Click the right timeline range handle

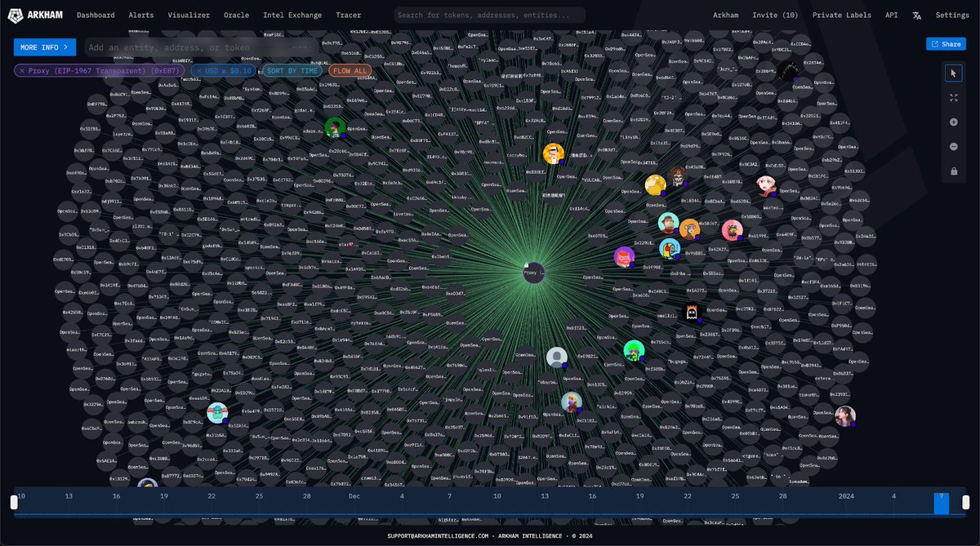(966, 503)
